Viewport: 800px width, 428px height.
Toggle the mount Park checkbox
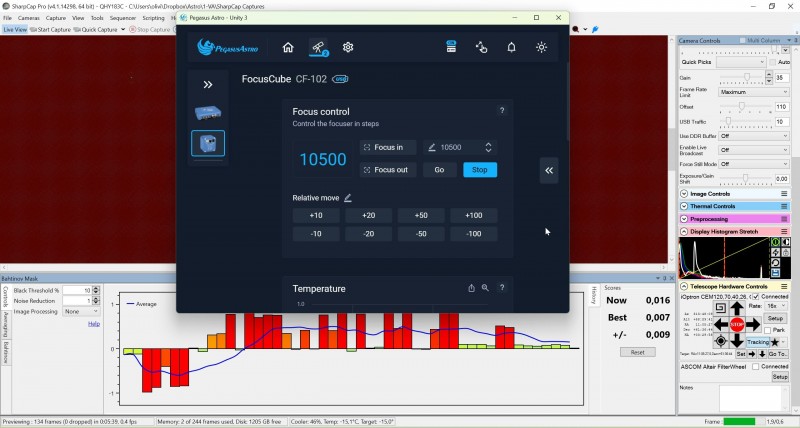(x=767, y=331)
